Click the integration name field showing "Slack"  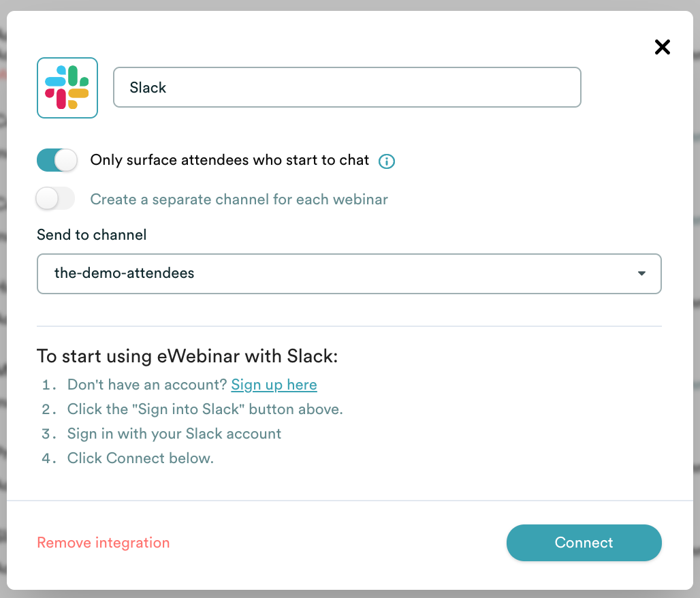(x=347, y=87)
